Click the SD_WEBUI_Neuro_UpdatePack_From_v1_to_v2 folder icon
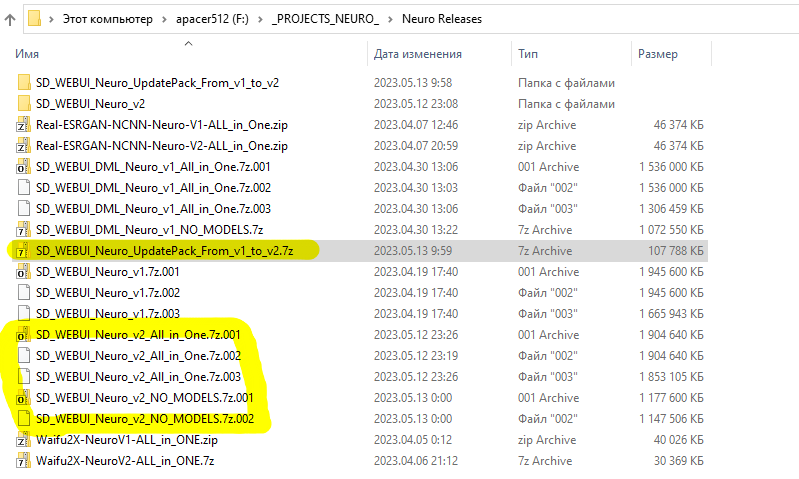 click(23, 83)
